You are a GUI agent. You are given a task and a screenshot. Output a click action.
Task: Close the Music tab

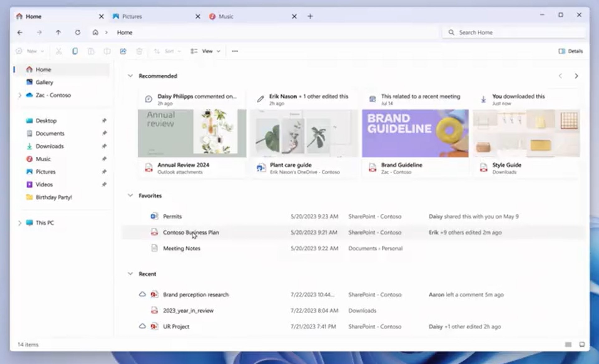point(294,16)
